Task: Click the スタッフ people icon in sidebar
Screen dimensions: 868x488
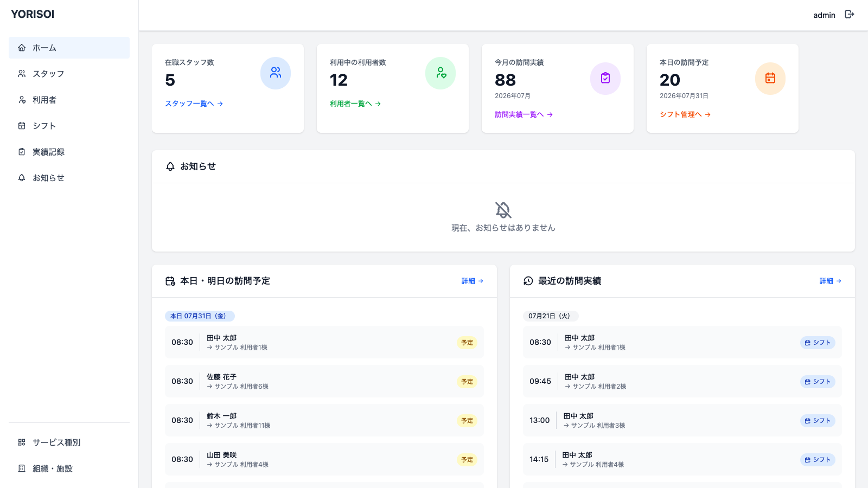Action: pos(22,74)
